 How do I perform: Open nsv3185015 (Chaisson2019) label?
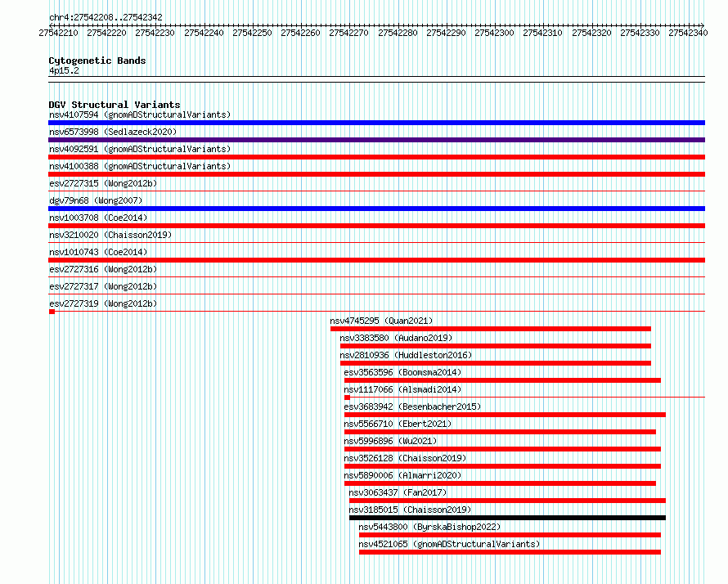pyautogui.click(x=410, y=510)
